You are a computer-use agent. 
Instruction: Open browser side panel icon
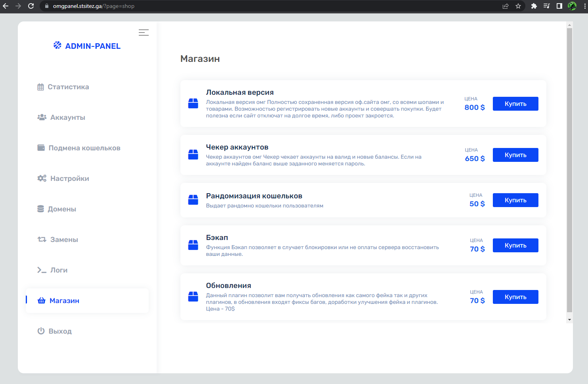click(559, 6)
